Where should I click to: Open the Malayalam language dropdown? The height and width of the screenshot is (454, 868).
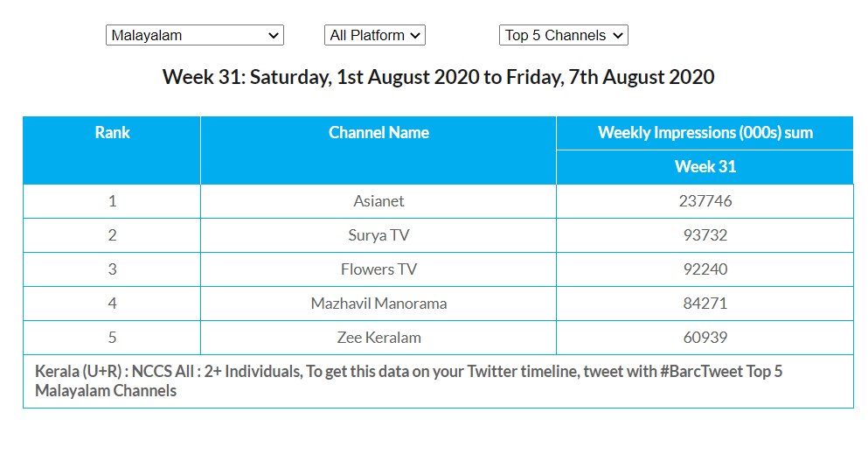pos(194,35)
